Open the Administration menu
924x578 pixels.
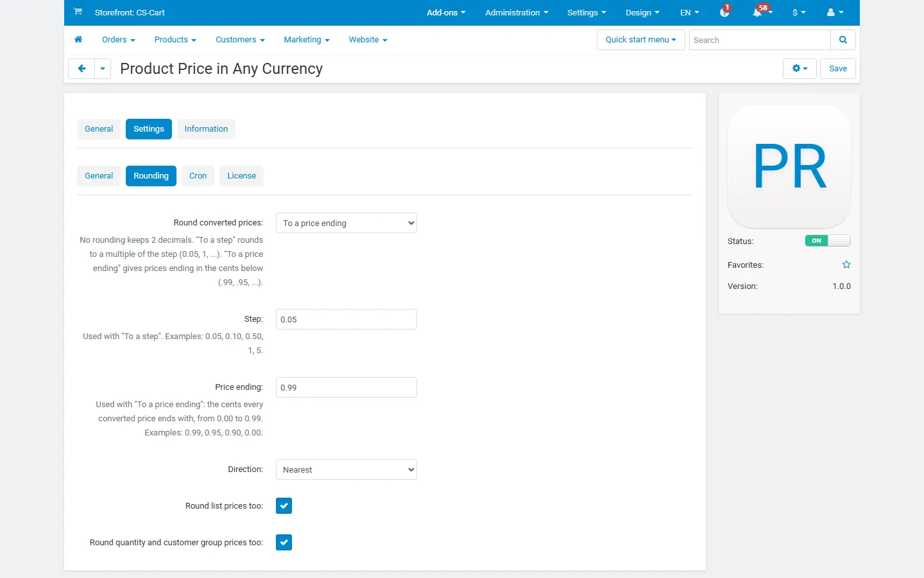517,12
